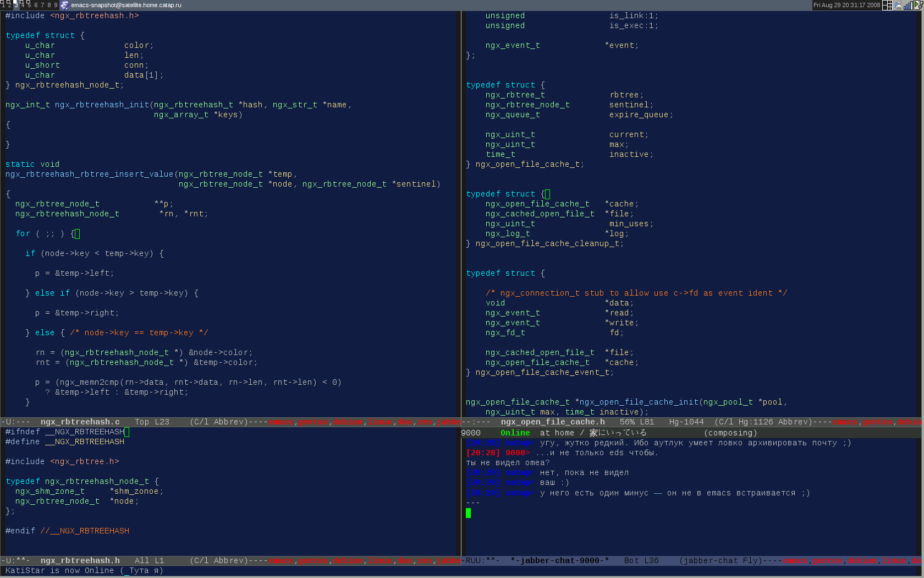Click '56%' position indicator
Screen dimensions: 924x578
(x=627, y=422)
